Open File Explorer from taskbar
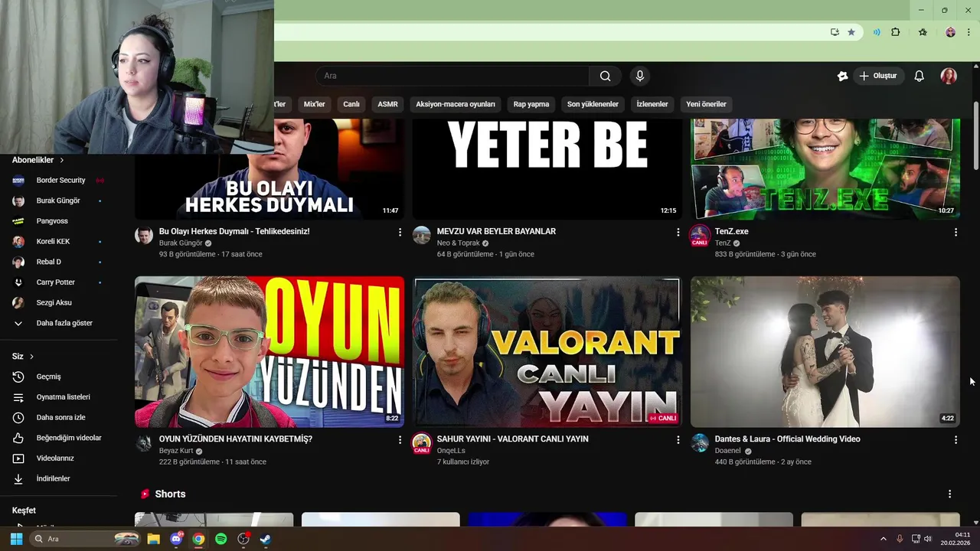 click(x=153, y=539)
